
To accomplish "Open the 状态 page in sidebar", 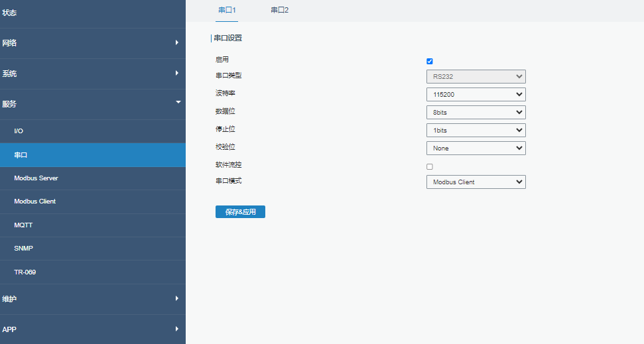I will 10,13.
